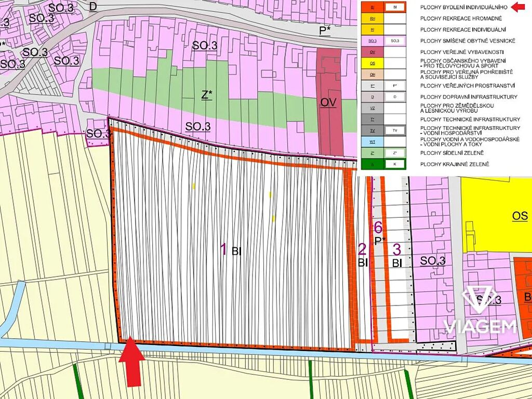Click the small red arrow in the legend
The width and height of the screenshot is (532, 399).
tap(517, 7)
